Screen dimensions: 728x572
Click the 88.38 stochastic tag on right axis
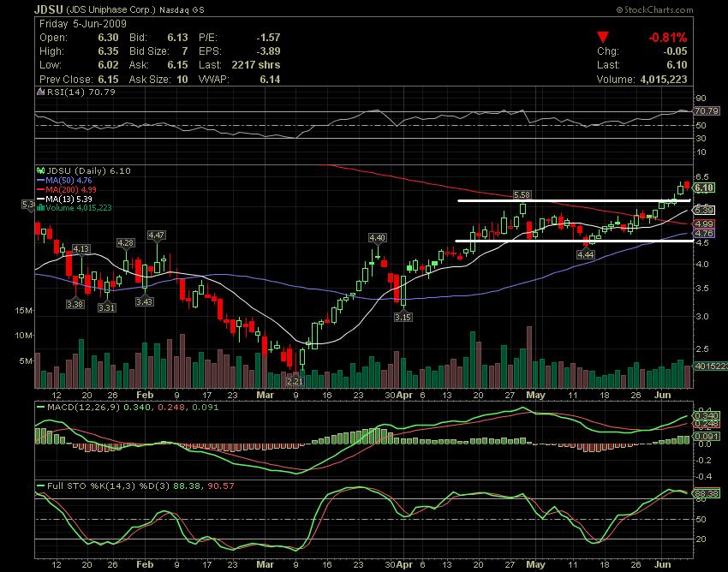pos(707,493)
